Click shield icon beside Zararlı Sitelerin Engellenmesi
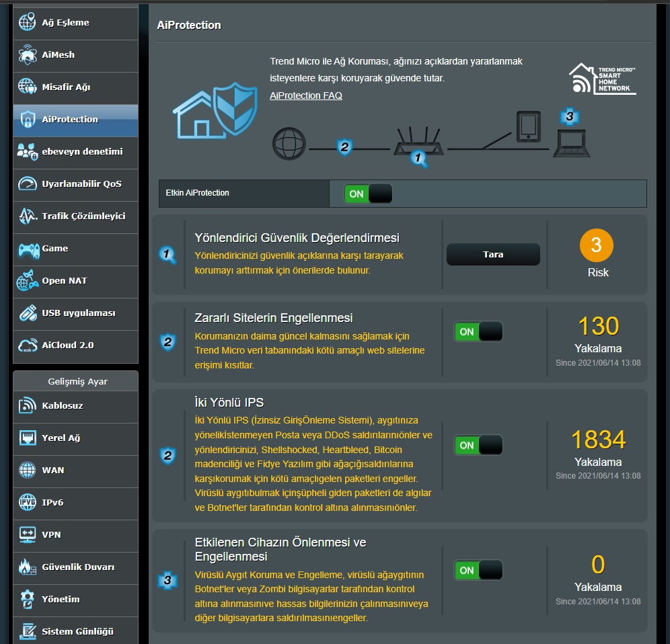Image resolution: width=670 pixels, height=644 pixels. pyautogui.click(x=167, y=342)
